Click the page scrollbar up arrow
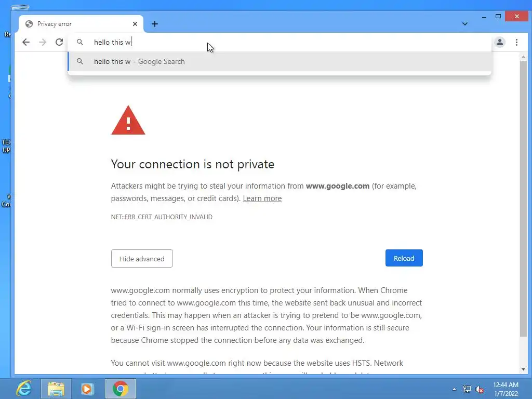 pos(524,57)
